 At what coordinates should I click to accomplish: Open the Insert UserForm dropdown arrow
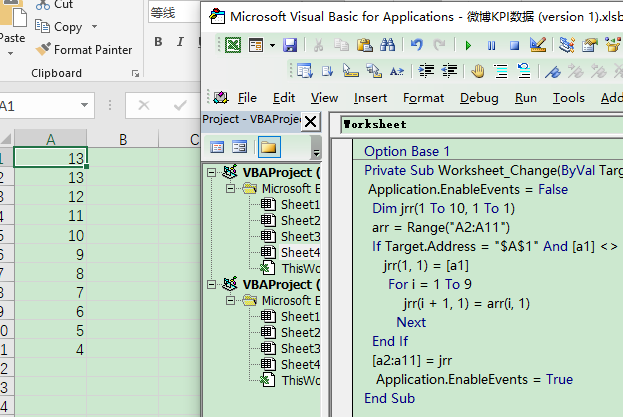click(271, 45)
